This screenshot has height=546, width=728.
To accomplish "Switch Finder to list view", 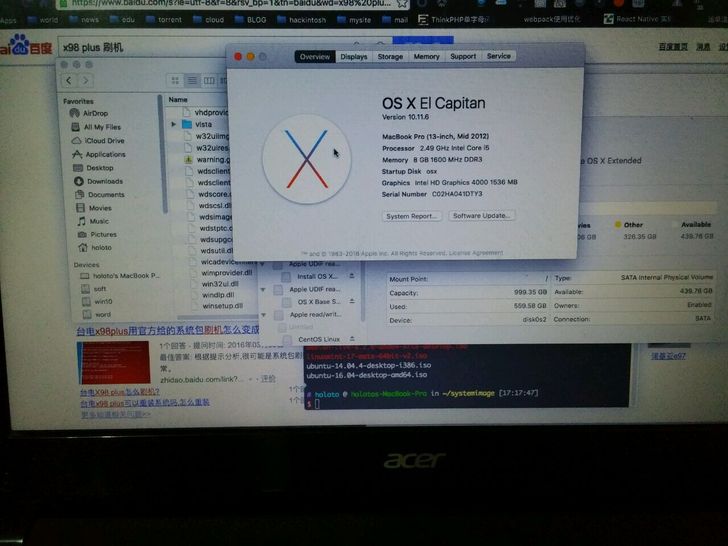I will coord(191,81).
